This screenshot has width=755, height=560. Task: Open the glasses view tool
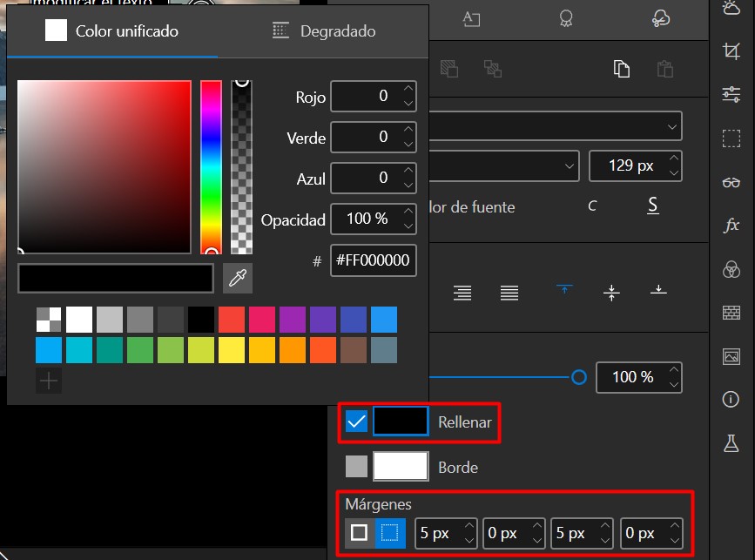click(731, 183)
